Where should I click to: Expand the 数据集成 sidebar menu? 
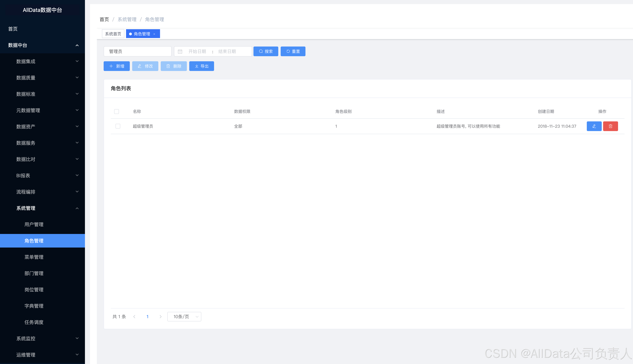click(x=42, y=61)
